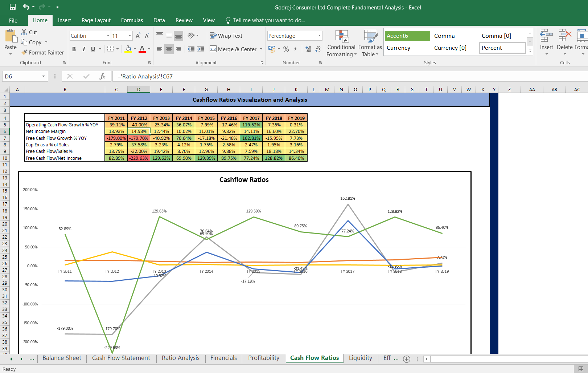Click the Increase Decimal icon
Screen dimensions: 588x373
pyautogui.click(x=308, y=49)
